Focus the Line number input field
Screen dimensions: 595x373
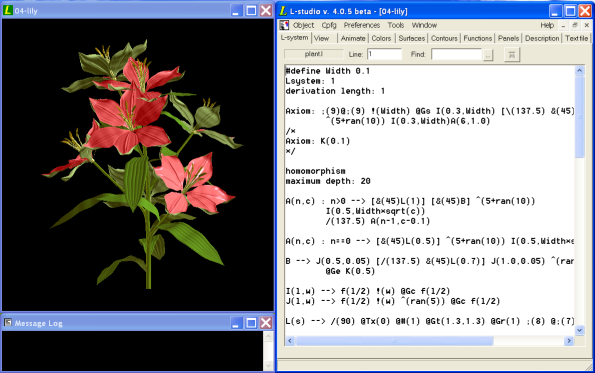(384, 54)
